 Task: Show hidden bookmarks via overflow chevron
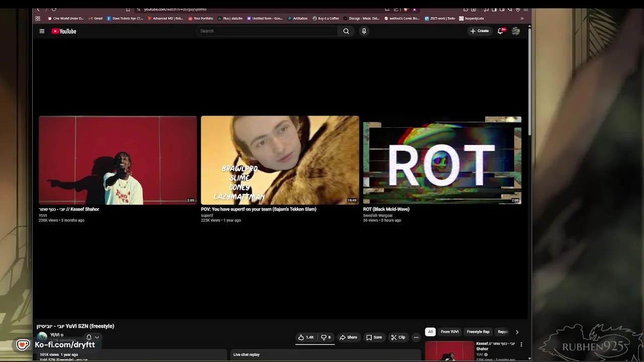click(522, 19)
